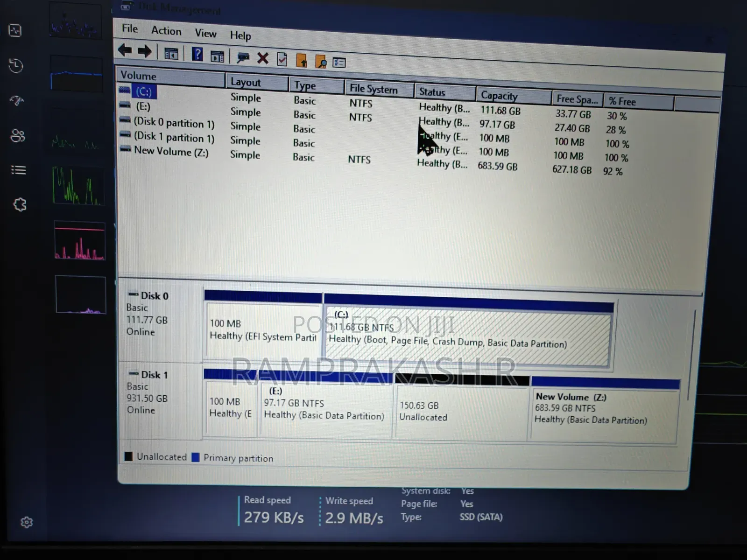The image size is (747, 560).
Task: Click the orange folder up-arrow toolbar icon
Action: pos(302,60)
